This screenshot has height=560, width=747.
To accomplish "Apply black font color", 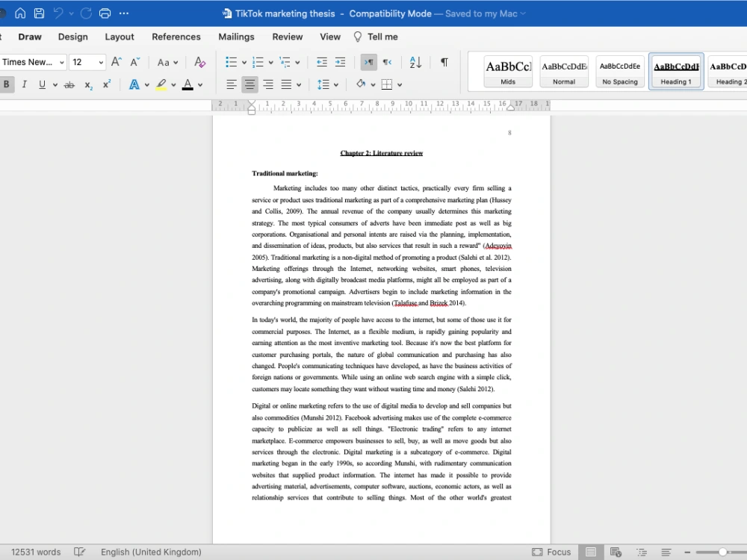I will click(x=187, y=85).
